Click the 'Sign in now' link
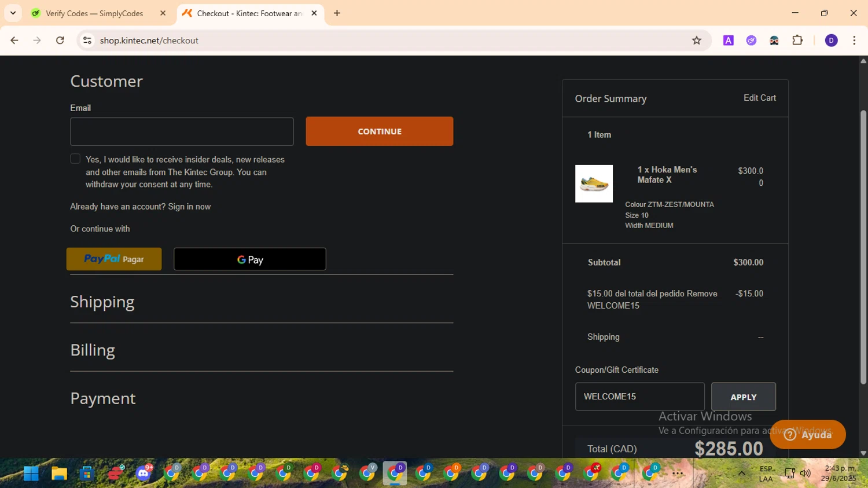The image size is (868, 488). (x=189, y=207)
